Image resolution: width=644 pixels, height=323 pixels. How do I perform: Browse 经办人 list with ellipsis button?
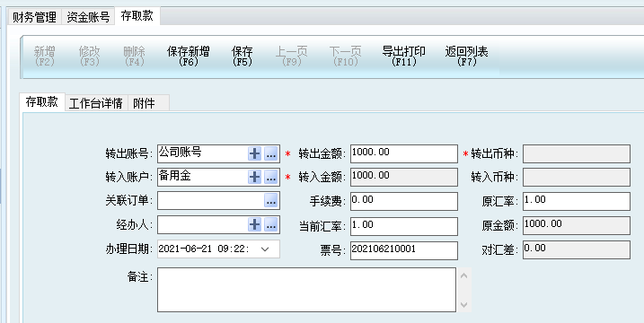pos(270,224)
